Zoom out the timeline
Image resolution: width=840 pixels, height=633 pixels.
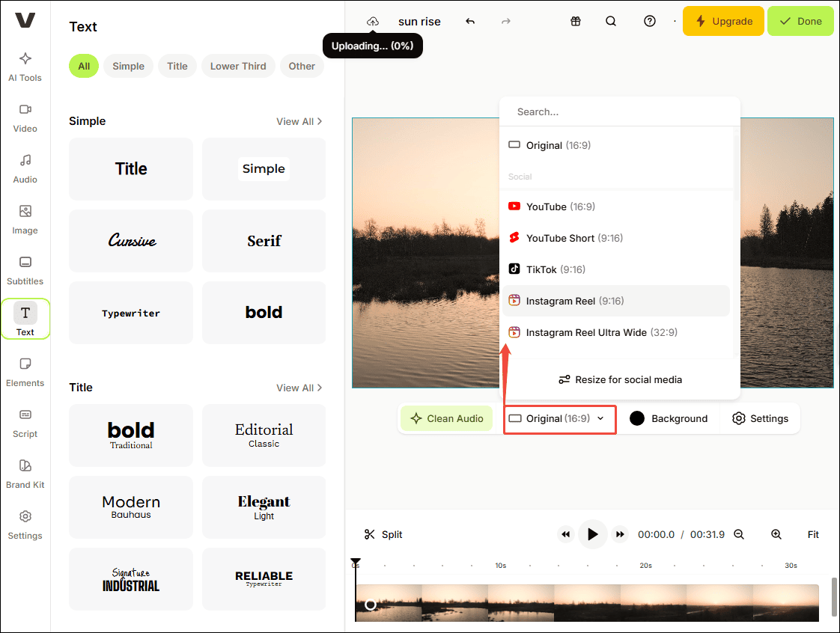coord(739,534)
